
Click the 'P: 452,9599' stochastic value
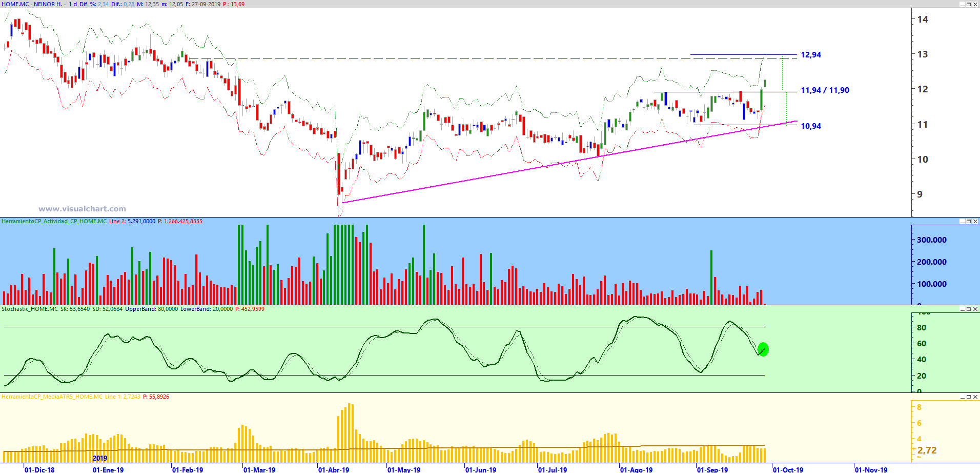(x=250, y=309)
